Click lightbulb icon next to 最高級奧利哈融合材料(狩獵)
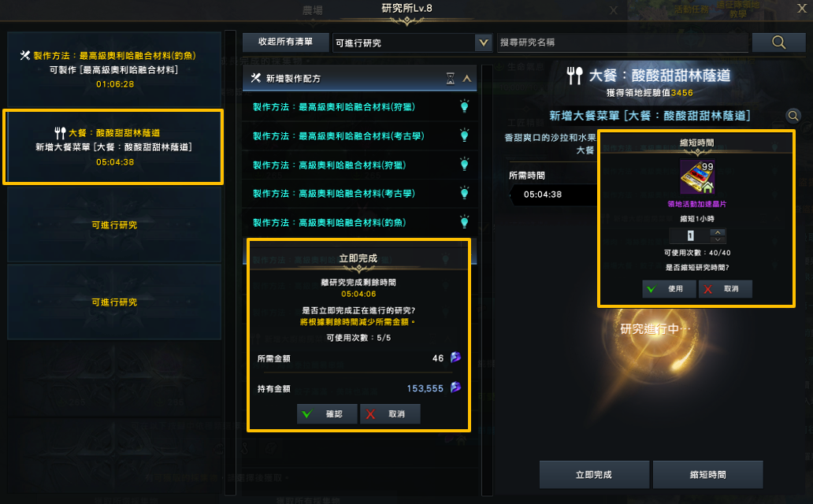The height and width of the screenshot is (504, 813). coord(464,107)
